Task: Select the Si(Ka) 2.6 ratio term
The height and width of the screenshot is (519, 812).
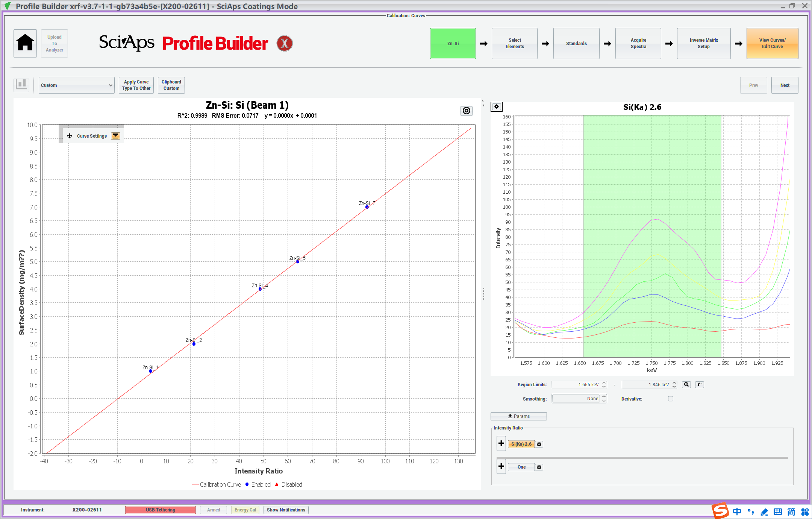Action: 521,444
